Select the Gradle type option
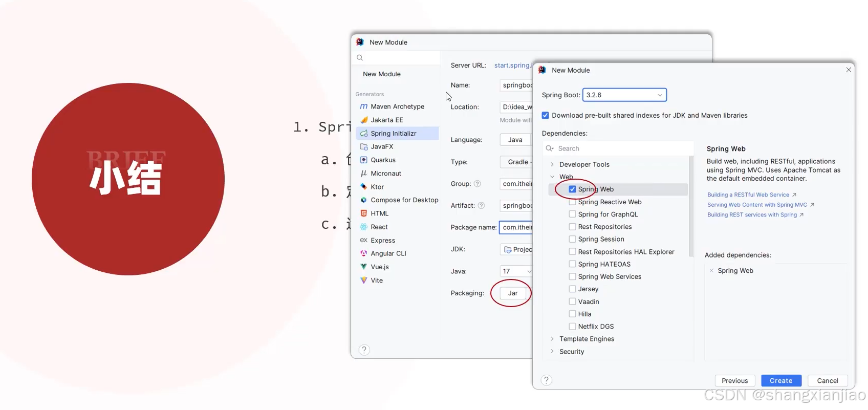Image resolution: width=868 pixels, height=410 pixels. click(x=516, y=162)
